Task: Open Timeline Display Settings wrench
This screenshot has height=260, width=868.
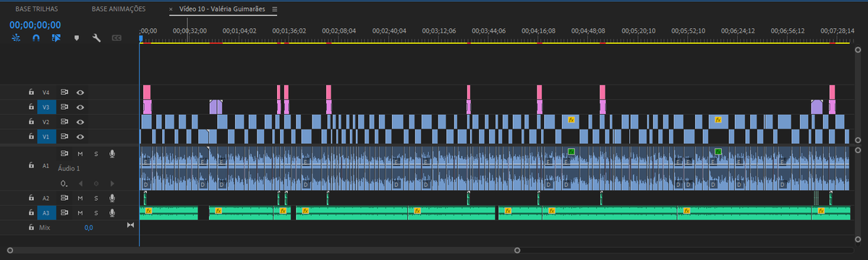Action: click(x=96, y=38)
